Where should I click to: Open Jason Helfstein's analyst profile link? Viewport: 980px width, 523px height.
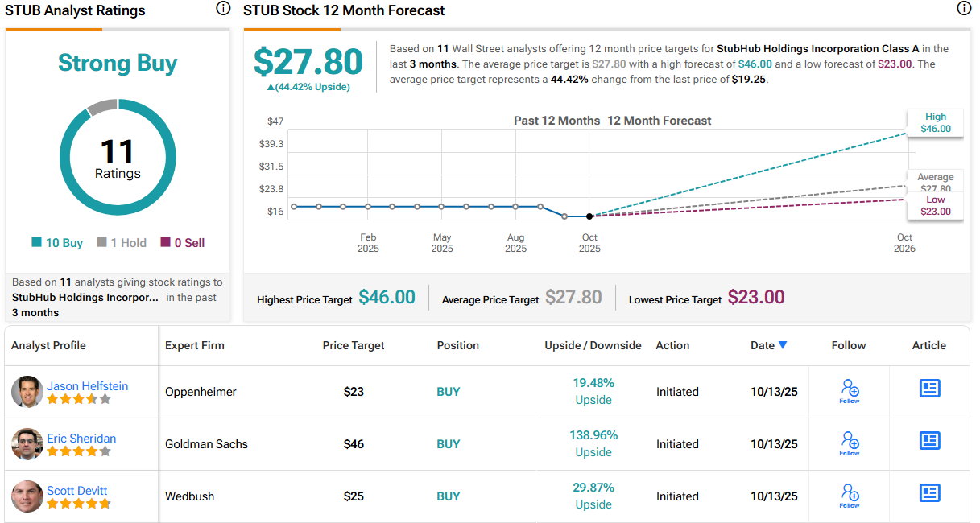[87, 386]
